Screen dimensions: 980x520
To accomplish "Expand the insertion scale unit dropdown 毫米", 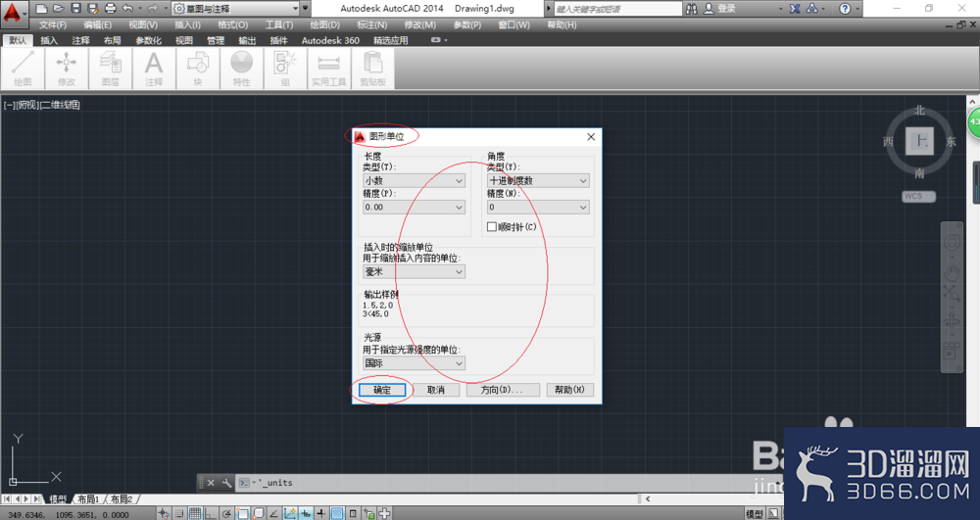I will coord(414,271).
